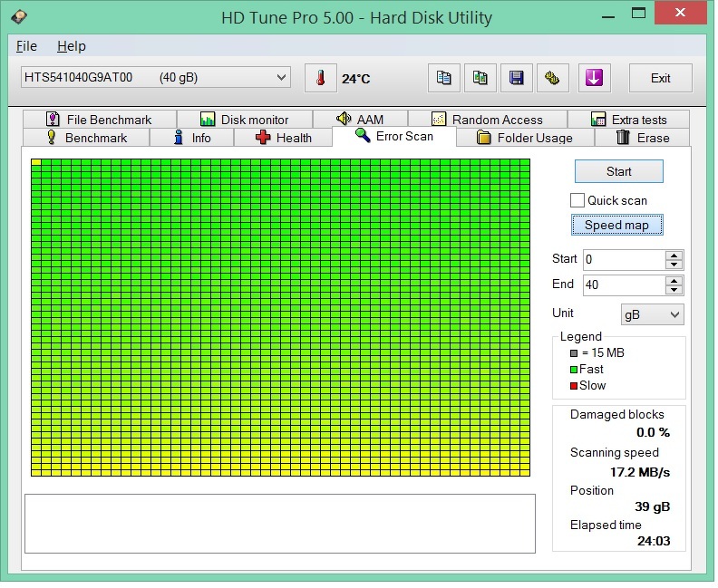
Task: Switch to the Disk monitor tab
Action: pos(245,120)
